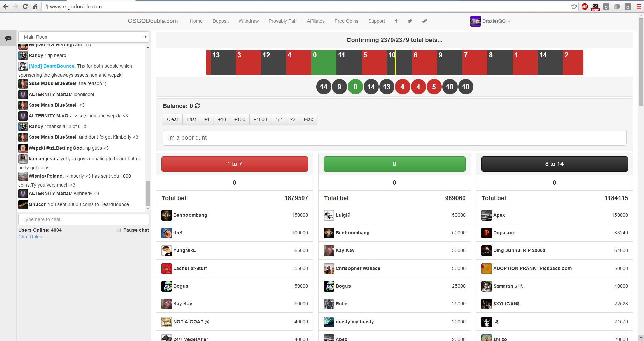Open the Facebook link in navbar

tap(396, 21)
